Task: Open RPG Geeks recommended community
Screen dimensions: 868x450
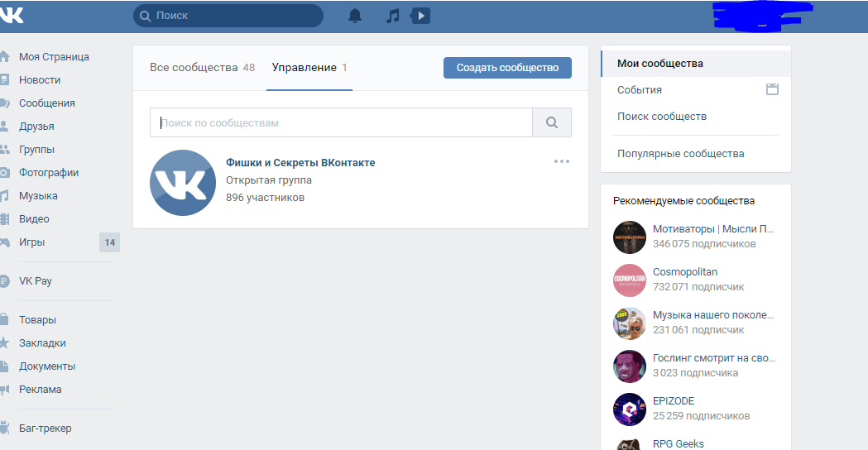Action: pyautogui.click(x=679, y=444)
